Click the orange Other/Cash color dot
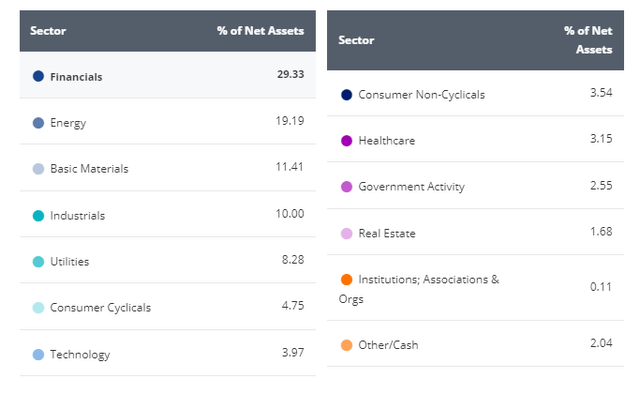This screenshot has height=409, width=640. (x=347, y=345)
